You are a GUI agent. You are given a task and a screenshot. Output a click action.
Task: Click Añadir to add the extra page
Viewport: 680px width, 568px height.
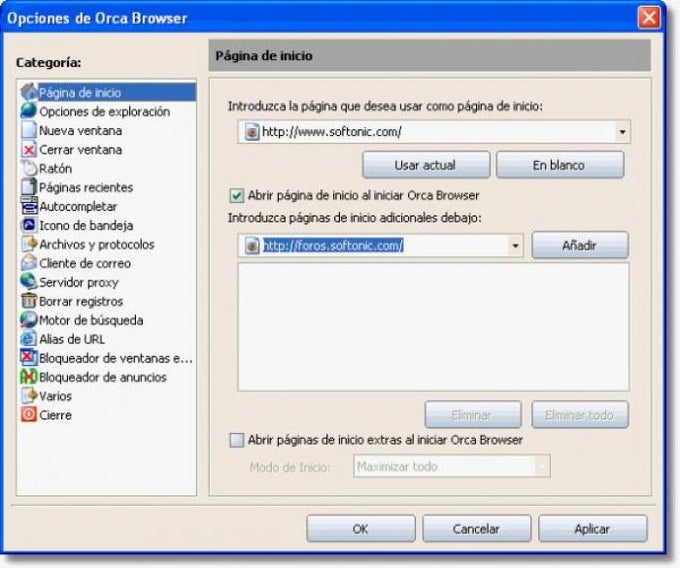click(x=580, y=245)
